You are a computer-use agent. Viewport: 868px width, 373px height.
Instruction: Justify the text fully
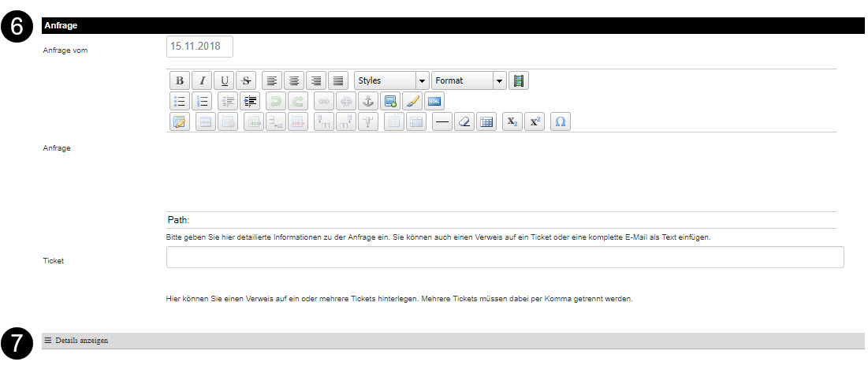[x=338, y=80]
